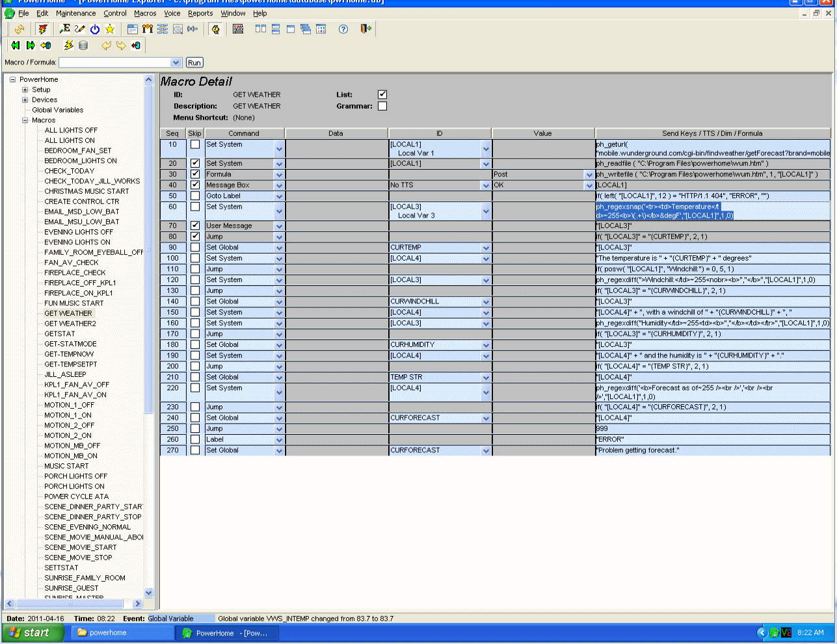Click the red lightning bolt toolbar icon

point(43,29)
